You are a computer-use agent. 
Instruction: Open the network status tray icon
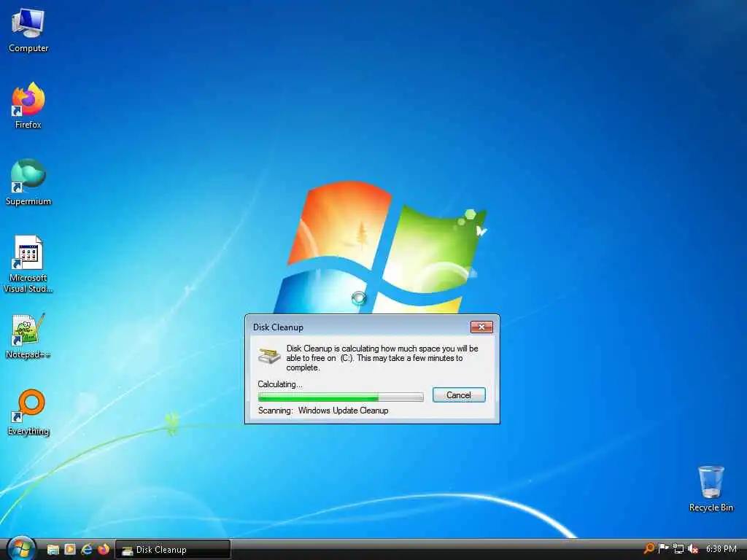tap(678, 549)
